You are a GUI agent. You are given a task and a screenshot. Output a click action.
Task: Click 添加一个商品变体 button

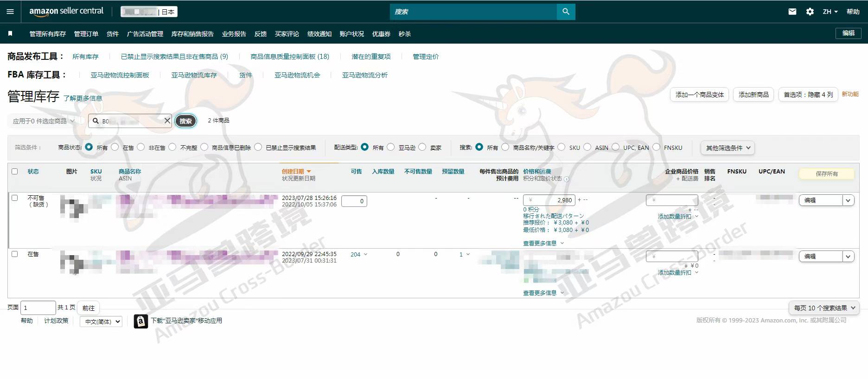pyautogui.click(x=700, y=95)
